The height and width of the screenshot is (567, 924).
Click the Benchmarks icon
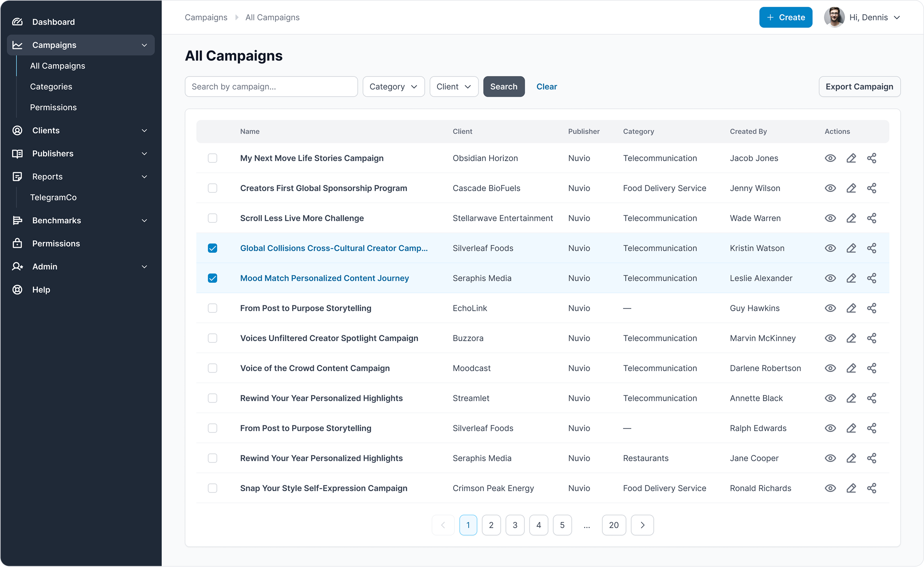pyautogui.click(x=17, y=220)
